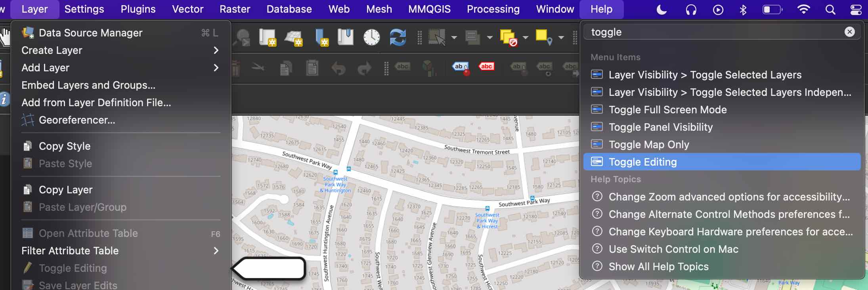Click the Georeferencer icon in Layer menu
This screenshot has height=290, width=868.
pyautogui.click(x=28, y=120)
